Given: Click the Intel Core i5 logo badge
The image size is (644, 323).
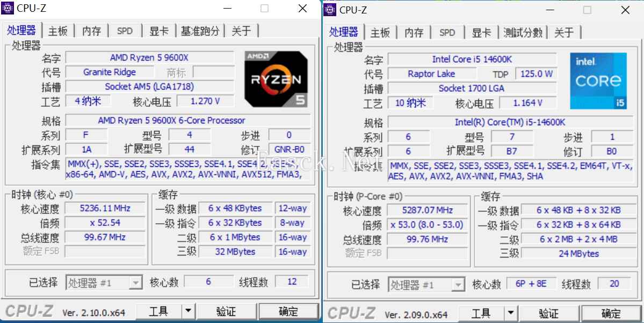Looking at the screenshot, I should (598, 80).
